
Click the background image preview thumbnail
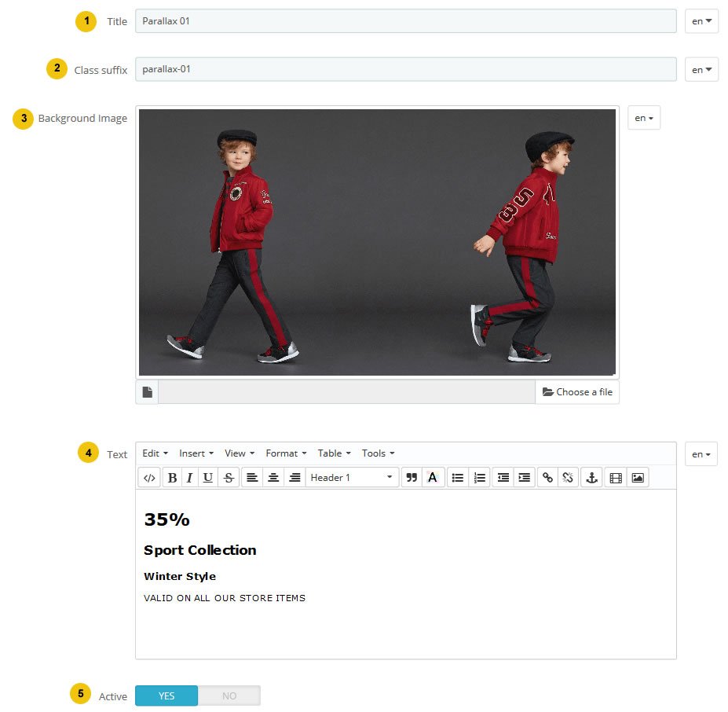click(377, 242)
